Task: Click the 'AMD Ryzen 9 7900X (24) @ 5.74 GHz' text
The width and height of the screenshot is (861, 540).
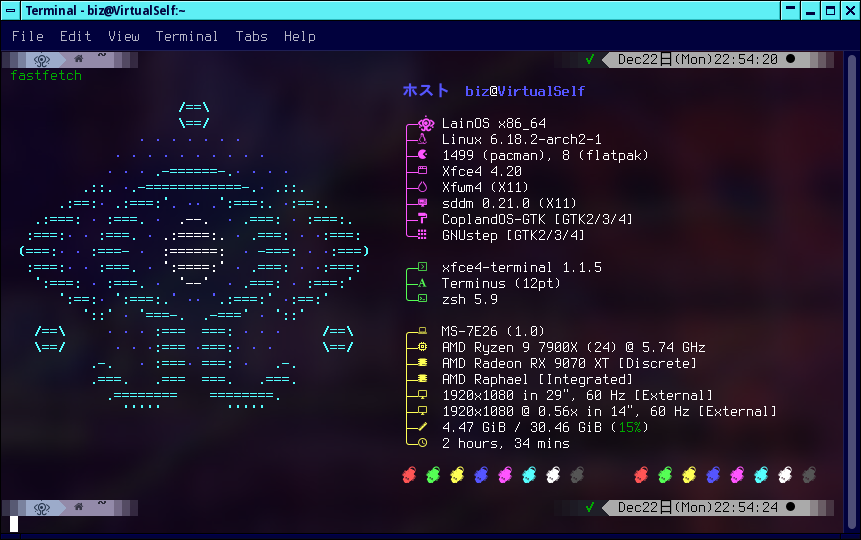Action: point(574,347)
